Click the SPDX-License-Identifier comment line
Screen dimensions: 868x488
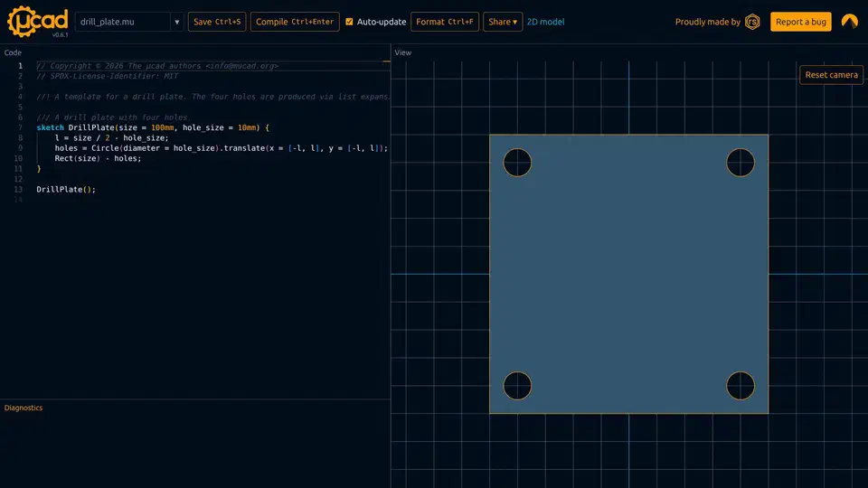[x=108, y=76]
